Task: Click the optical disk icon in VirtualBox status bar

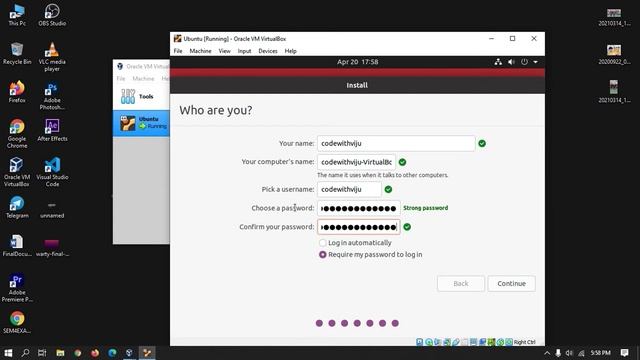Action: click(x=429, y=342)
